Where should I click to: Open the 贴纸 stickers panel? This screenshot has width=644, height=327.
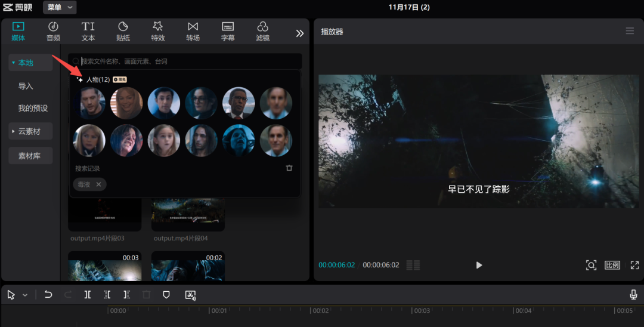[123, 31]
